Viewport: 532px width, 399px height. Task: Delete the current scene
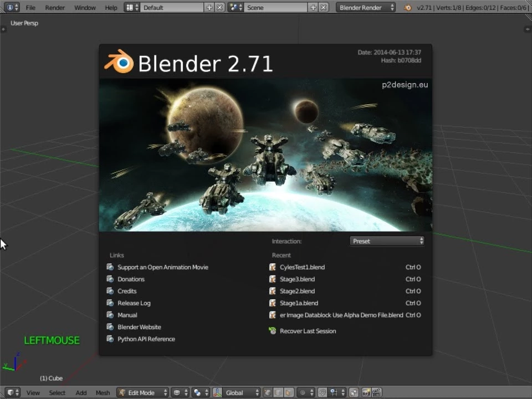(x=324, y=7)
